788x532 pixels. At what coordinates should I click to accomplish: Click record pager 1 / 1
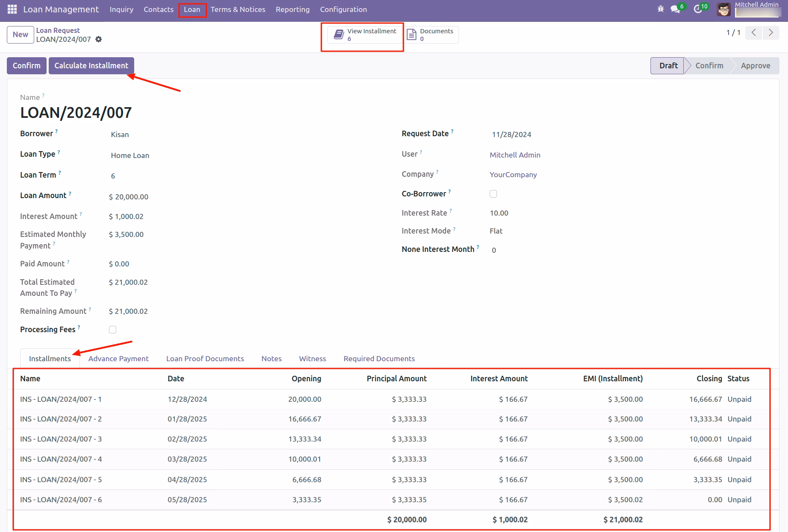pyautogui.click(x=733, y=32)
